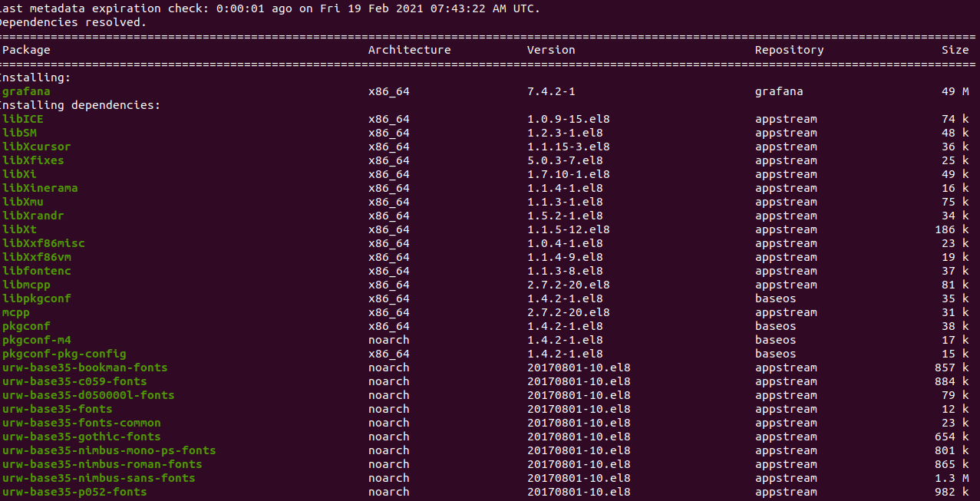Select the libfontenc package name

[36, 271]
